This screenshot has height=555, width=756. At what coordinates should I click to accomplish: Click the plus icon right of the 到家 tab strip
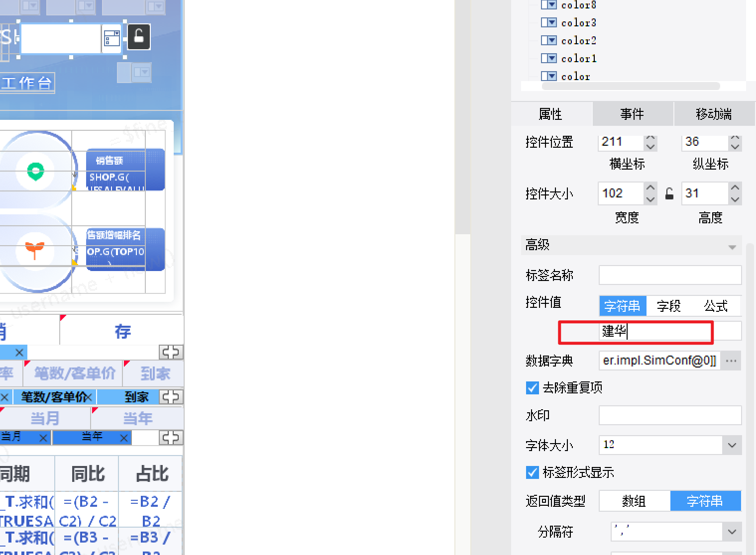[x=171, y=397]
